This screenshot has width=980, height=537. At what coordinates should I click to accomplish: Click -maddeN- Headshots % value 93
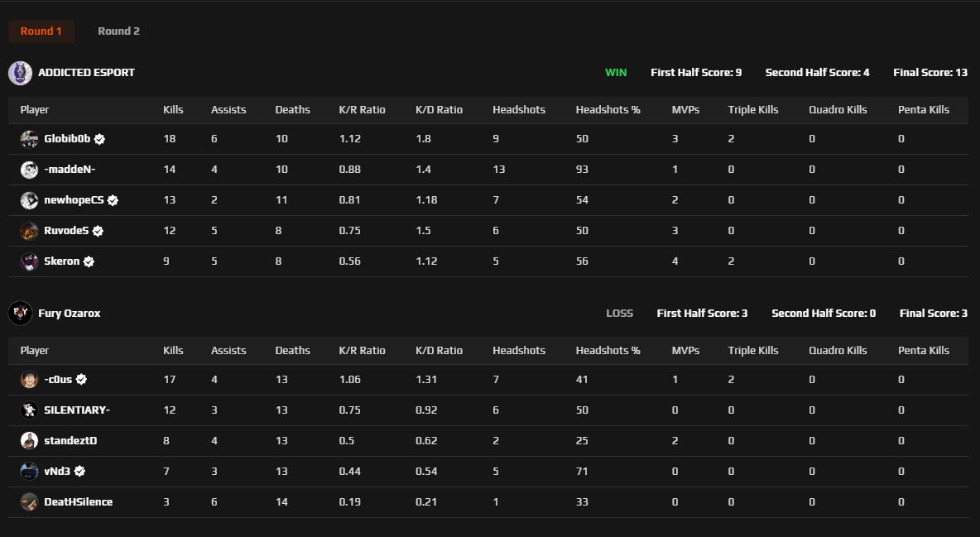pyautogui.click(x=582, y=170)
